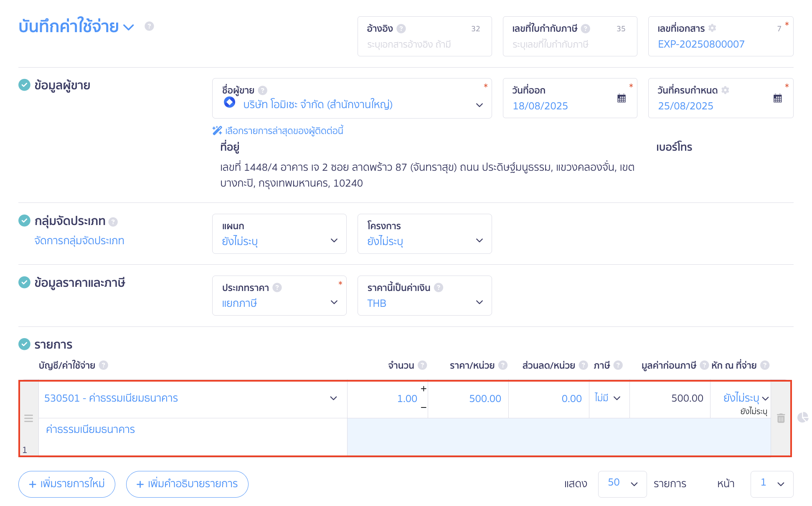The image size is (812, 506).
Task: Click the gear icon next to เลขที่เอกสาร
Action: [712, 28]
